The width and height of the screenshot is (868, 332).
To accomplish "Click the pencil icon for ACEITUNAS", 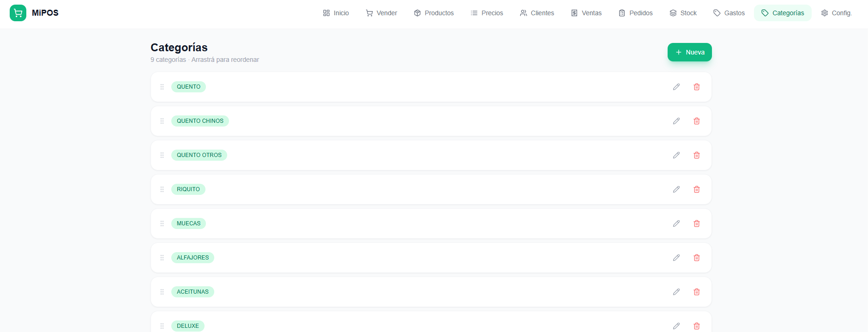I will coord(676,292).
